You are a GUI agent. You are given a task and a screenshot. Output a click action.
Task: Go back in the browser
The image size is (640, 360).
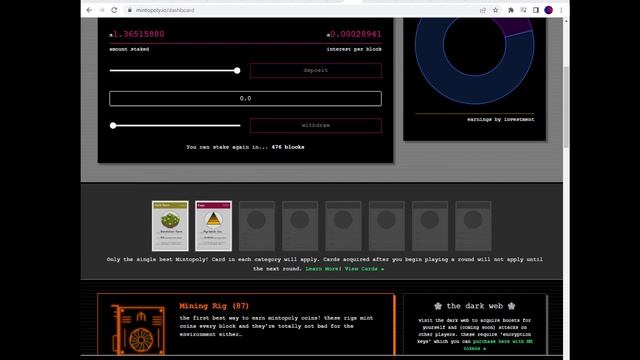point(89,10)
